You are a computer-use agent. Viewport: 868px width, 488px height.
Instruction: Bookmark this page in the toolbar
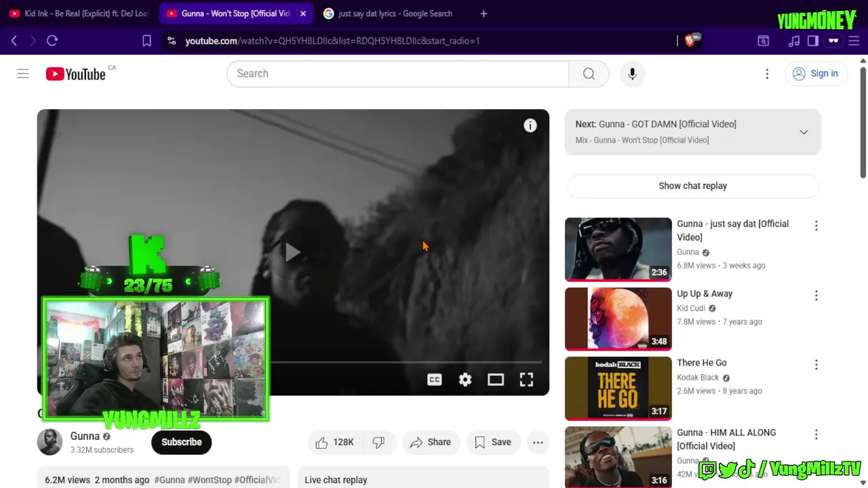click(146, 41)
